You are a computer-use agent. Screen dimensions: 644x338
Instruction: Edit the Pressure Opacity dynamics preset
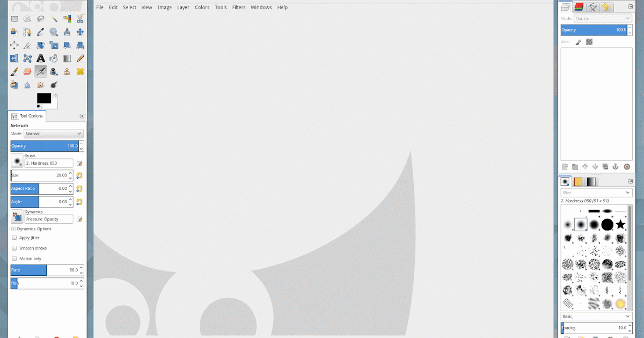[79, 219]
